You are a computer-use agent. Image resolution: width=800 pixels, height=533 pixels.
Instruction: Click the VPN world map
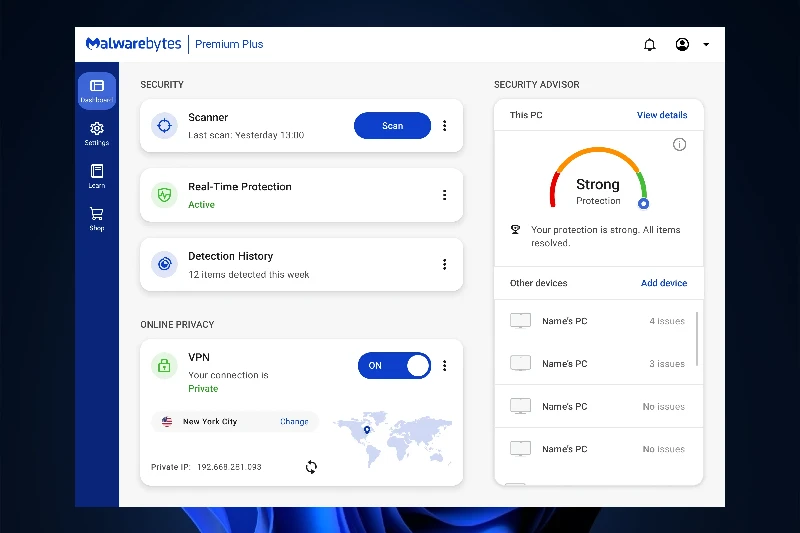[x=393, y=439]
